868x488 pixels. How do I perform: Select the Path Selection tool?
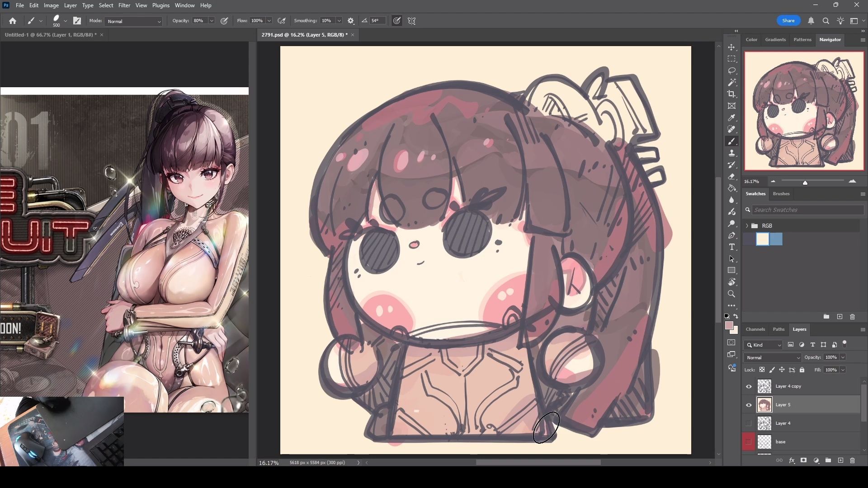pyautogui.click(x=731, y=259)
